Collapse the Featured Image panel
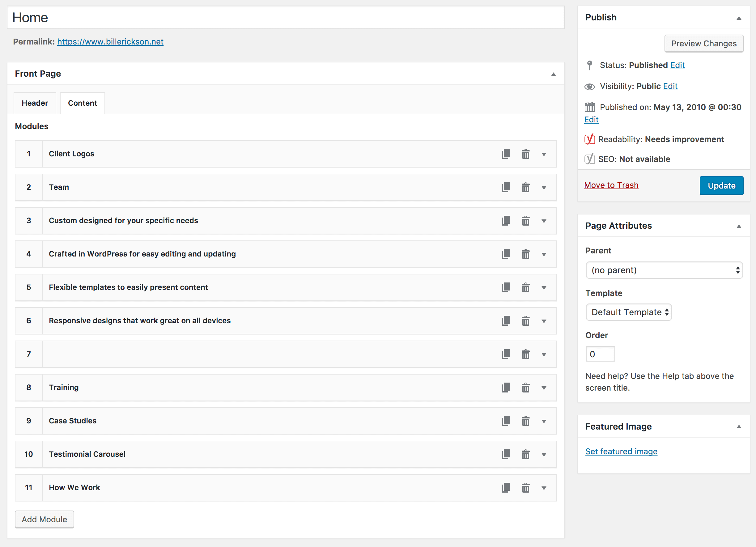This screenshot has height=547, width=756. coord(739,427)
